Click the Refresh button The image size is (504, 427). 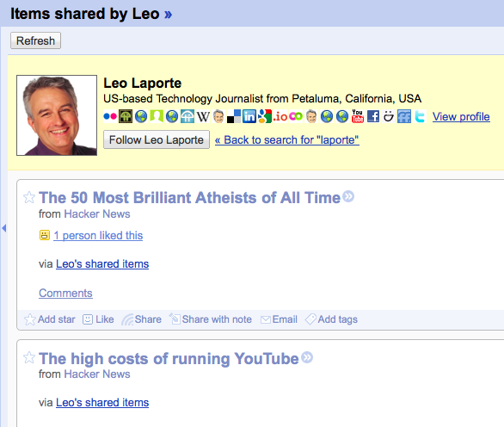click(35, 40)
